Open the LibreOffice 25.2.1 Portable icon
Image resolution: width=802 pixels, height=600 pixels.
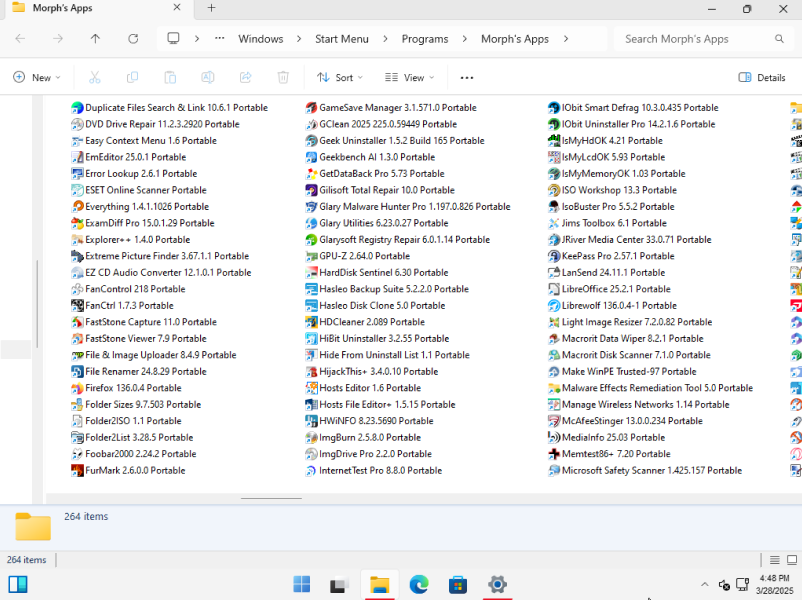point(554,289)
